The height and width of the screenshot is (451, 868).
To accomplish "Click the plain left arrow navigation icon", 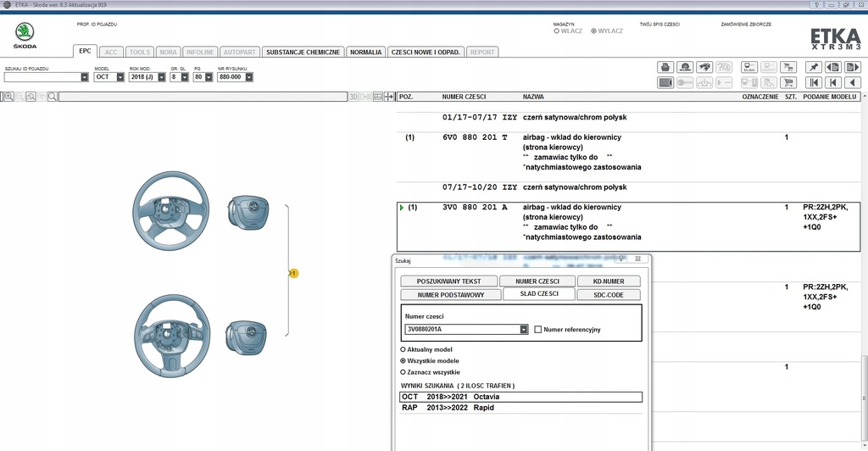I will coord(854,82).
